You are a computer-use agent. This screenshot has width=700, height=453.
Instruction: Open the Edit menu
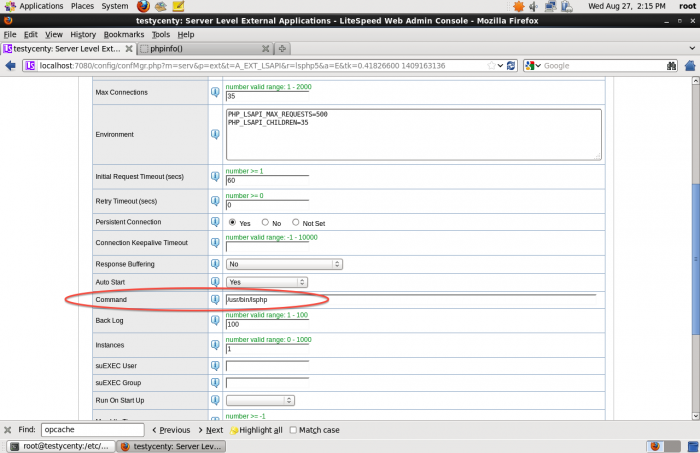point(30,34)
